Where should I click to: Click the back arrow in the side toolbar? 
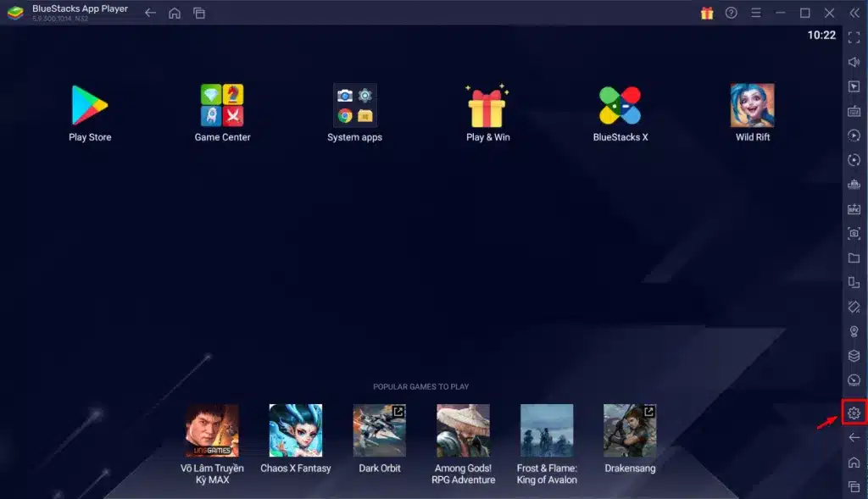coord(854,438)
